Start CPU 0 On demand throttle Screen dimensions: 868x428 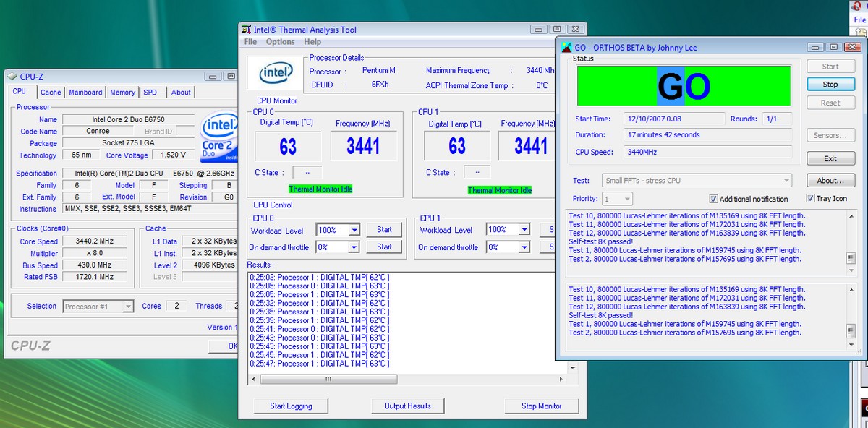click(384, 247)
